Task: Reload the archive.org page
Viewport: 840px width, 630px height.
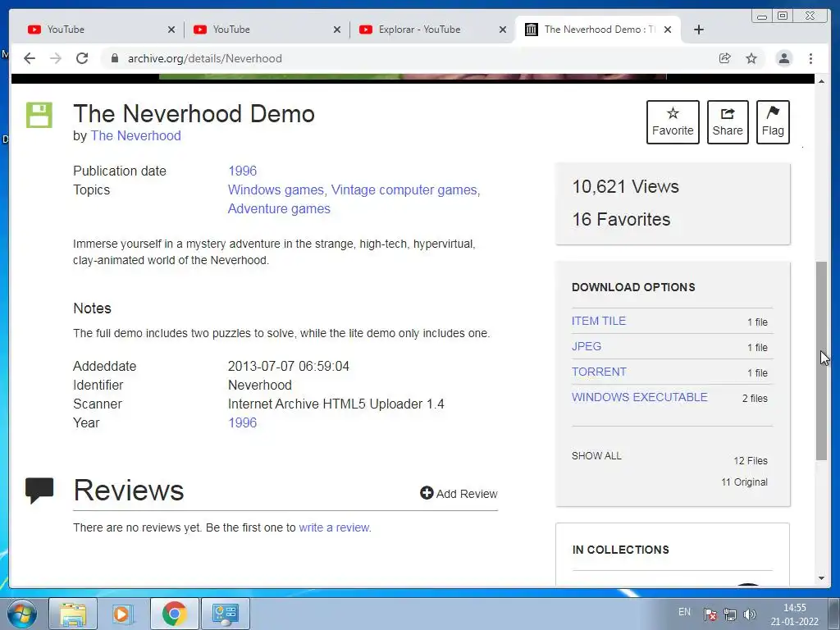Action: (x=82, y=58)
